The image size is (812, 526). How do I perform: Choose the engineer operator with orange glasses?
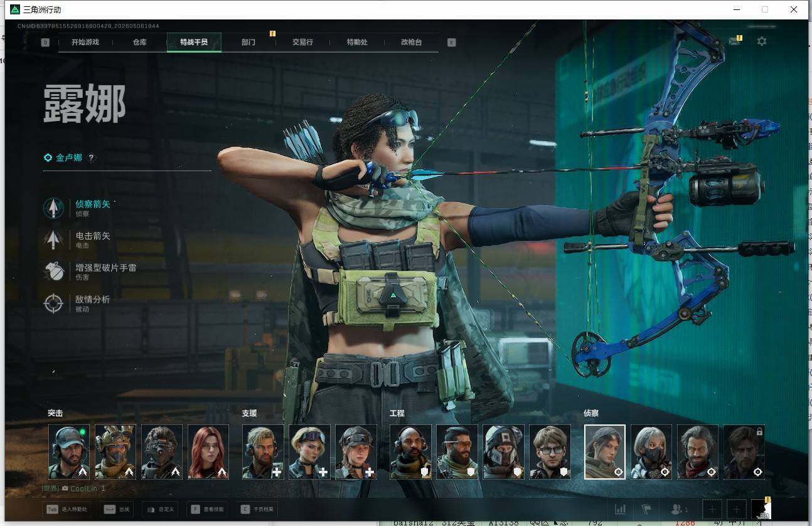tap(457, 452)
